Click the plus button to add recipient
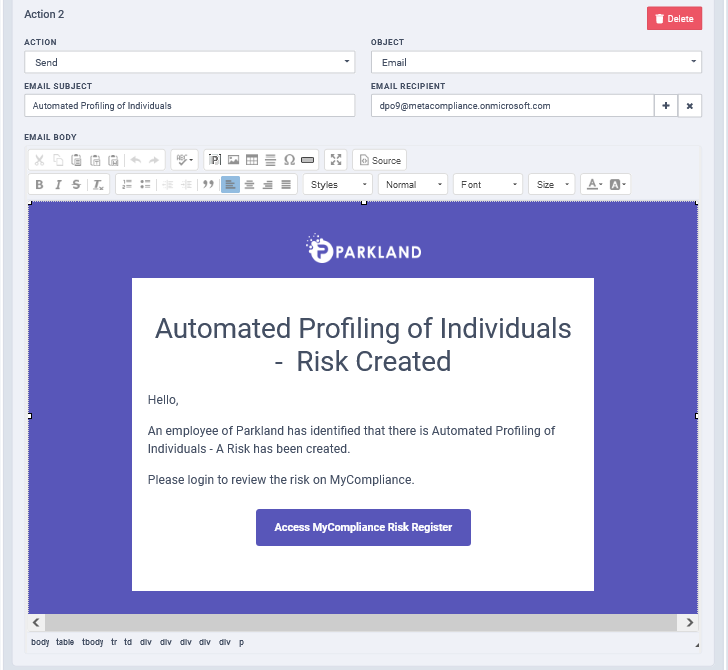Screen dimensions: 728x670 coord(666,106)
